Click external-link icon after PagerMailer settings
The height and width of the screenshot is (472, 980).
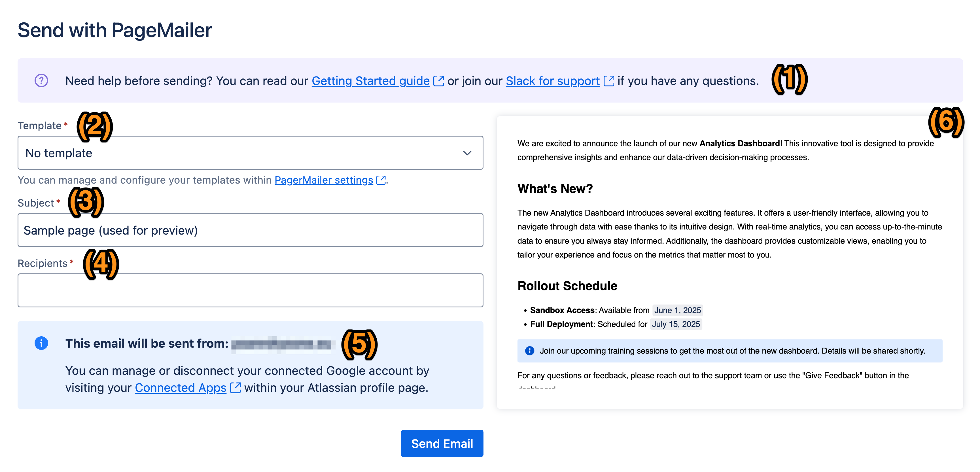(381, 180)
